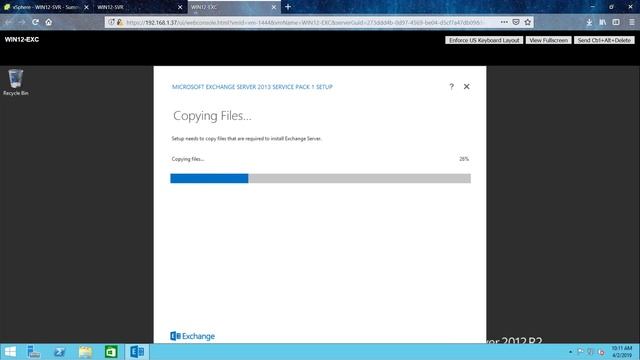Open the Recycle Bin desktop icon

pyautogui.click(x=16, y=82)
